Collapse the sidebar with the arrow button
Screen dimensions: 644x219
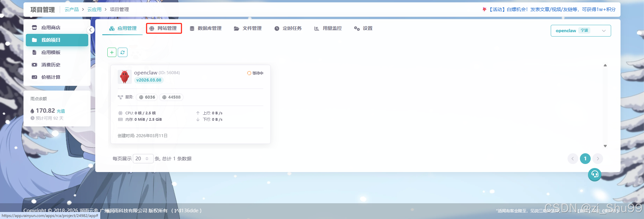click(x=91, y=30)
